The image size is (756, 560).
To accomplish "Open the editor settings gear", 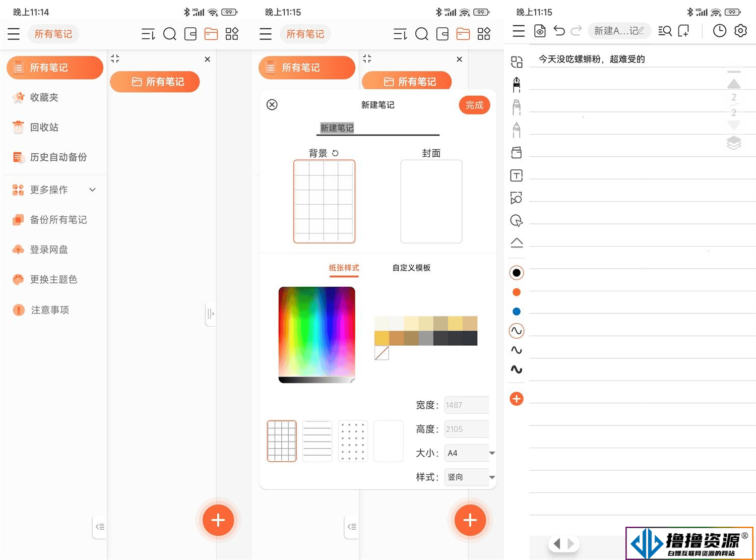I will (740, 31).
